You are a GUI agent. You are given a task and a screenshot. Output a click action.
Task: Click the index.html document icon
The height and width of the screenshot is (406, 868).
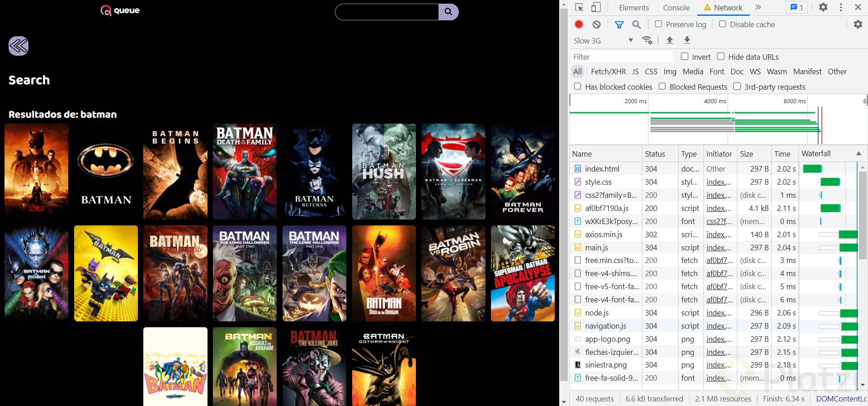[x=577, y=169]
